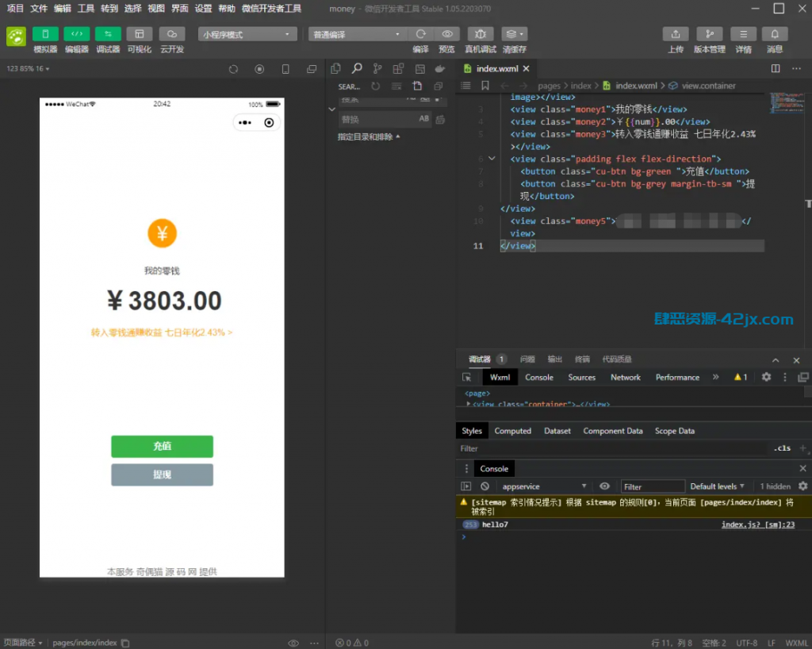Tap the 提现 grey button

click(x=162, y=474)
